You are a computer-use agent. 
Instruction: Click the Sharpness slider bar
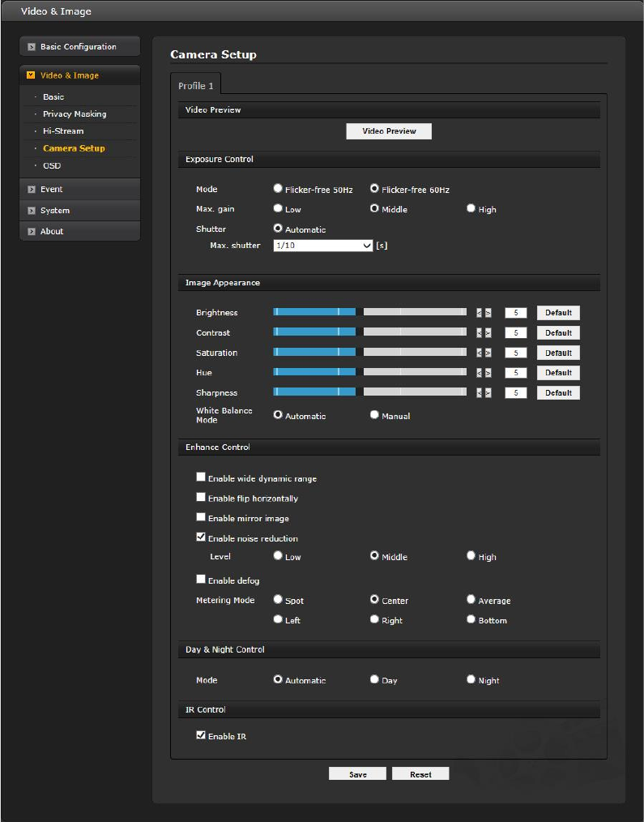coord(369,392)
